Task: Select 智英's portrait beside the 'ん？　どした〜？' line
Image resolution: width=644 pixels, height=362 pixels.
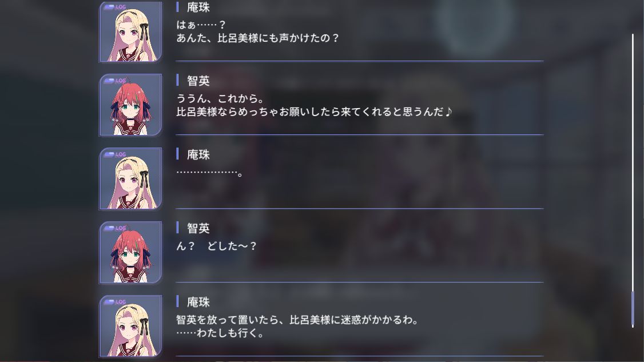Action: (x=130, y=252)
